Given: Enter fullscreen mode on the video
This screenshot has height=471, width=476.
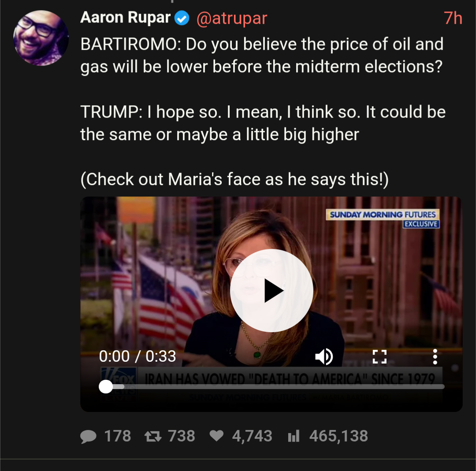Looking at the screenshot, I should [x=379, y=356].
